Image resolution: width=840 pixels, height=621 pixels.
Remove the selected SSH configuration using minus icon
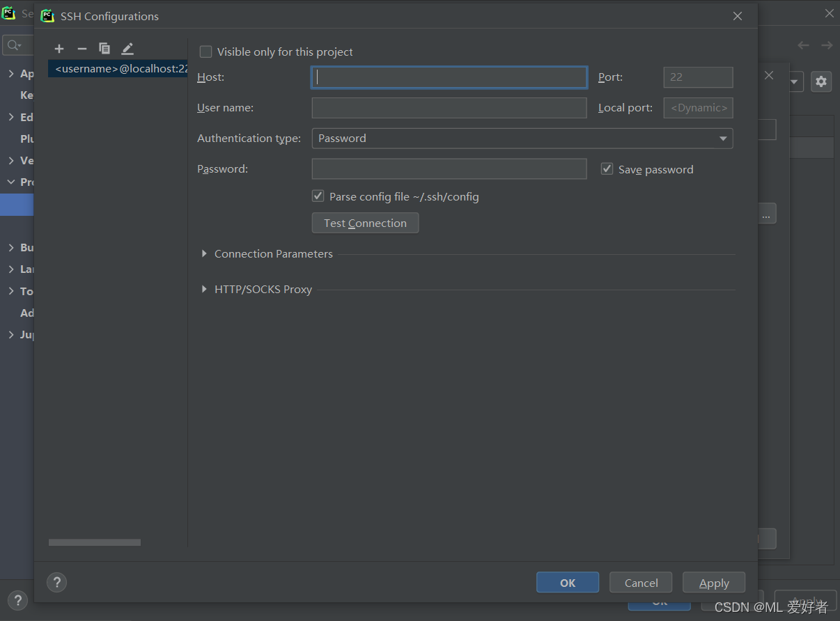[x=82, y=49]
